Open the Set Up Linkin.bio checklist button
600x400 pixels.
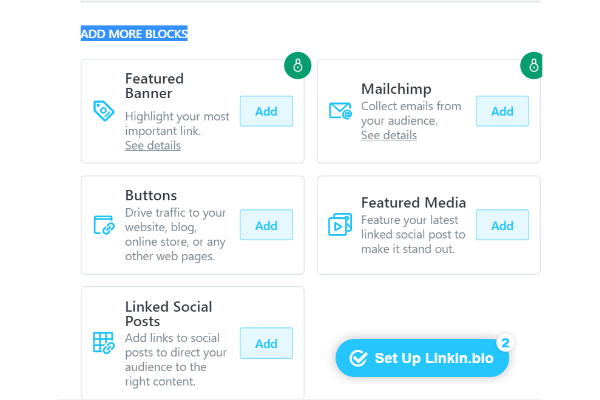(x=422, y=358)
